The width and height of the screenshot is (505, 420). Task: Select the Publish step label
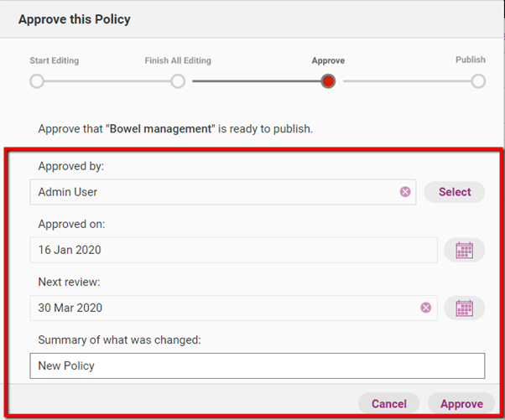[x=470, y=60]
